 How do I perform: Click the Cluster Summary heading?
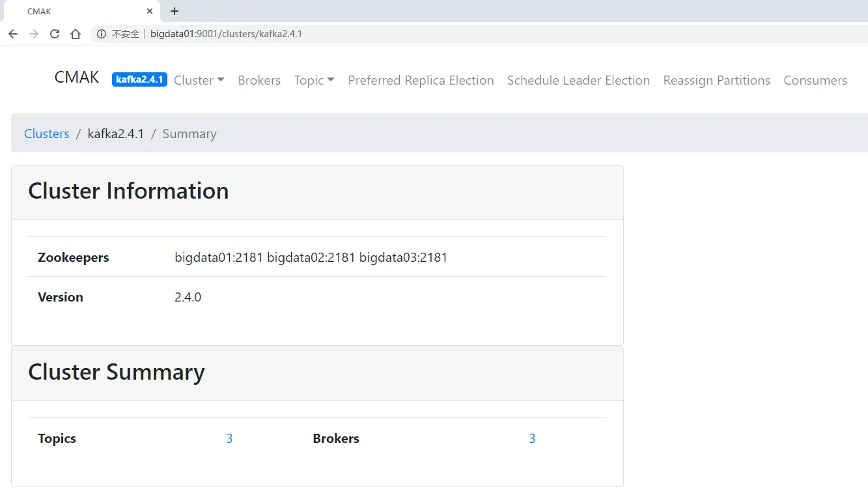point(117,372)
